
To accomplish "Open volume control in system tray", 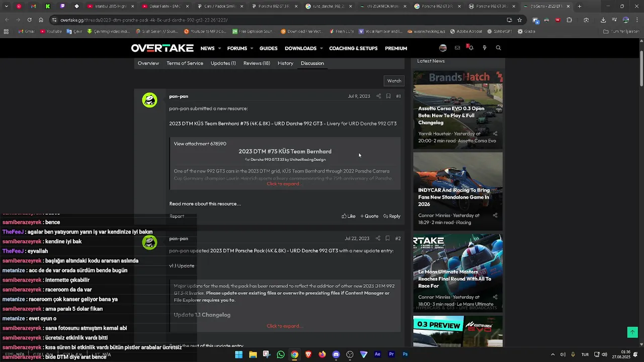I will [x=562, y=354].
